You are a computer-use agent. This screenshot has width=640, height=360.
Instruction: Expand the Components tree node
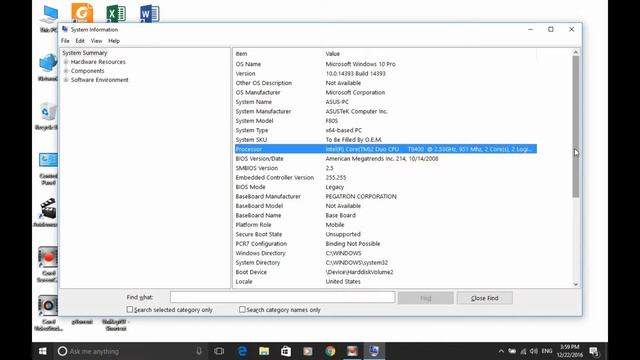tap(66, 71)
